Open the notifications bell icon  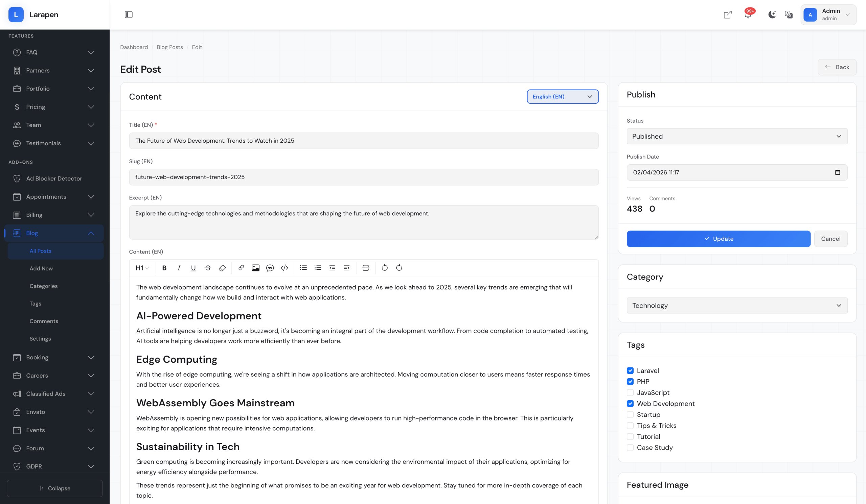748,15
